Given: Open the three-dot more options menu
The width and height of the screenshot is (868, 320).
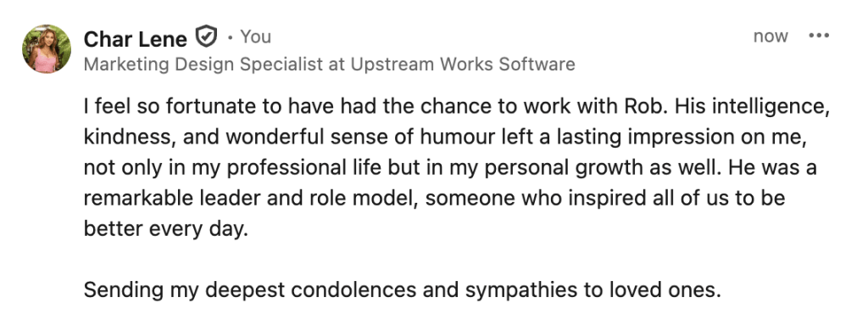Looking at the screenshot, I should click(819, 36).
